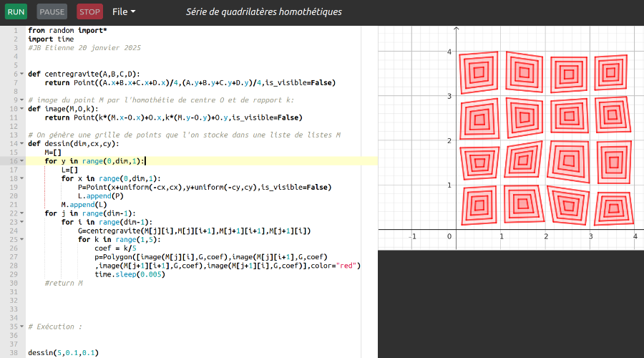Collapse the fold at line 6
The width and height of the screenshot is (644, 358).
click(21, 74)
